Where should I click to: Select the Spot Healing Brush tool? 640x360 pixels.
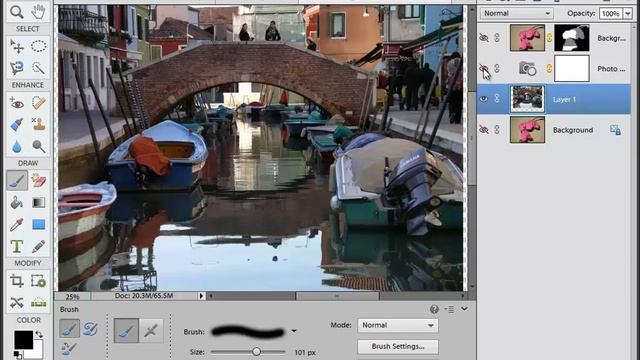pyautogui.click(x=38, y=103)
